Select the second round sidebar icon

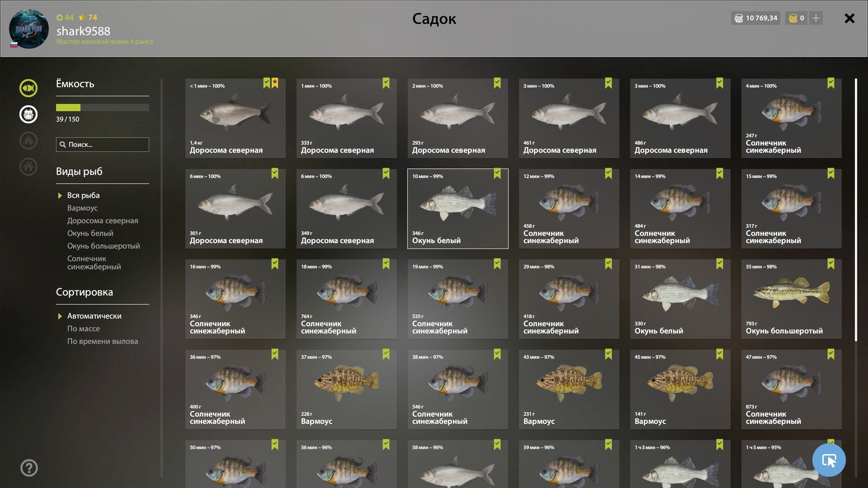[28, 114]
